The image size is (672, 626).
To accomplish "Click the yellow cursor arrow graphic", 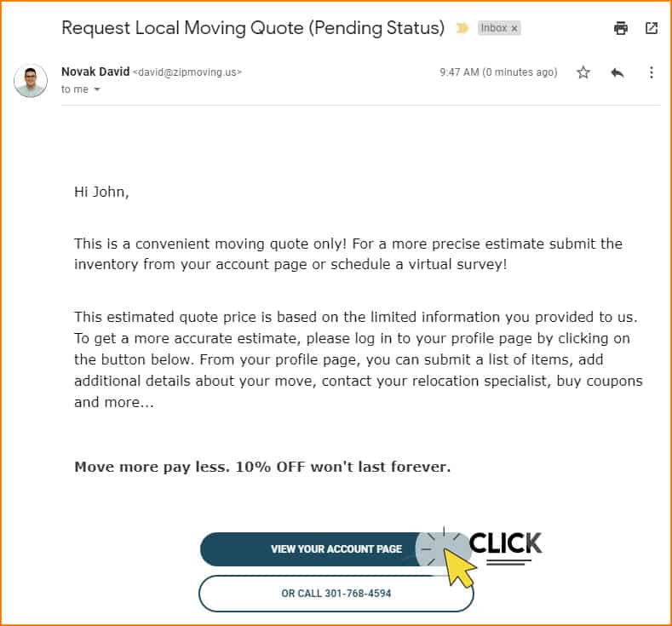I will pyautogui.click(x=458, y=566).
